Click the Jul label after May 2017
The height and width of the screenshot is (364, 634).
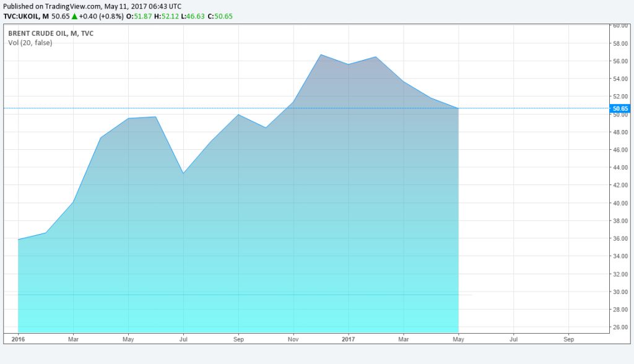[x=513, y=339]
